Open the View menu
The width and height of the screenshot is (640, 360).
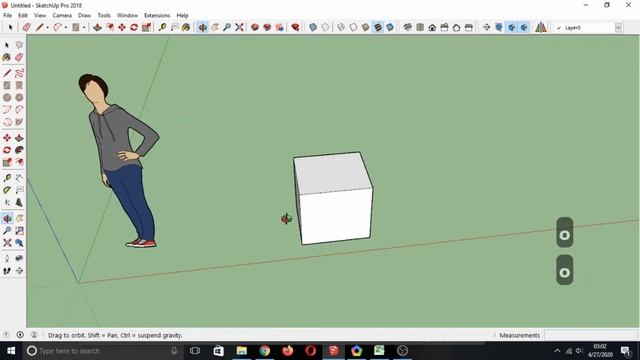click(40, 15)
